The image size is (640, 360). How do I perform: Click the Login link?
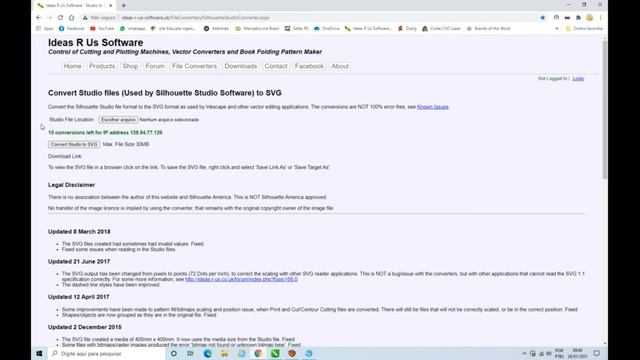point(578,78)
